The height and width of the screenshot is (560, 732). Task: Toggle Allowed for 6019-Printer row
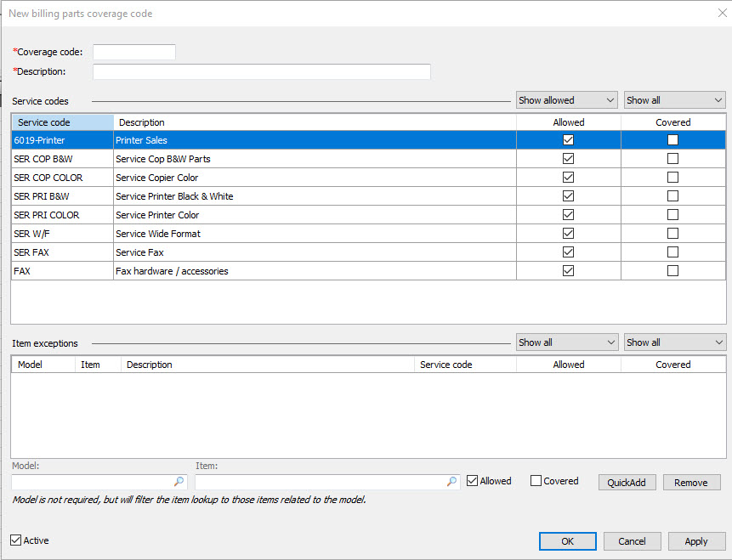pos(568,139)
